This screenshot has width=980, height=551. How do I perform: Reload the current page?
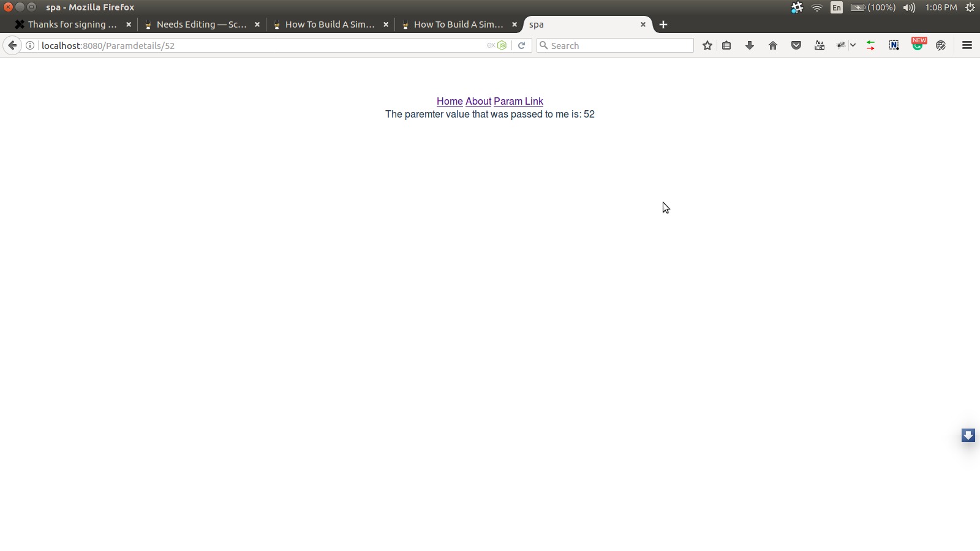[x=521, y=45]
